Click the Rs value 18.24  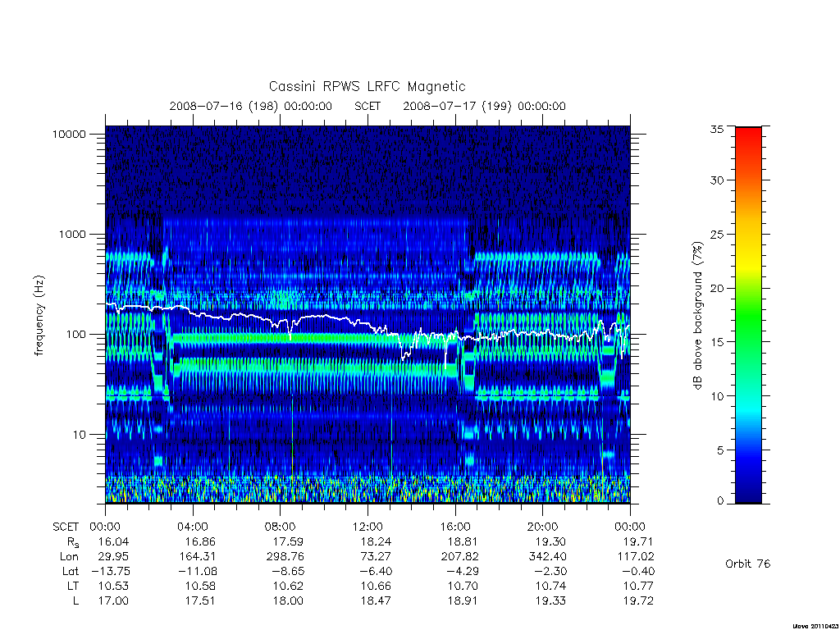pyautogui.click(x=376, y=541)
